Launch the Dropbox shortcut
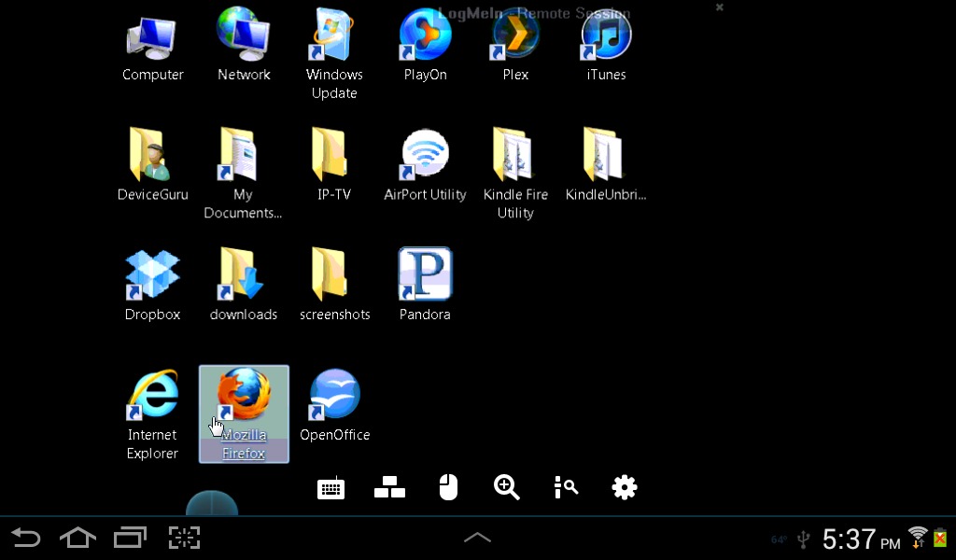This screenshot has width=956, height=560. point(152,286)
